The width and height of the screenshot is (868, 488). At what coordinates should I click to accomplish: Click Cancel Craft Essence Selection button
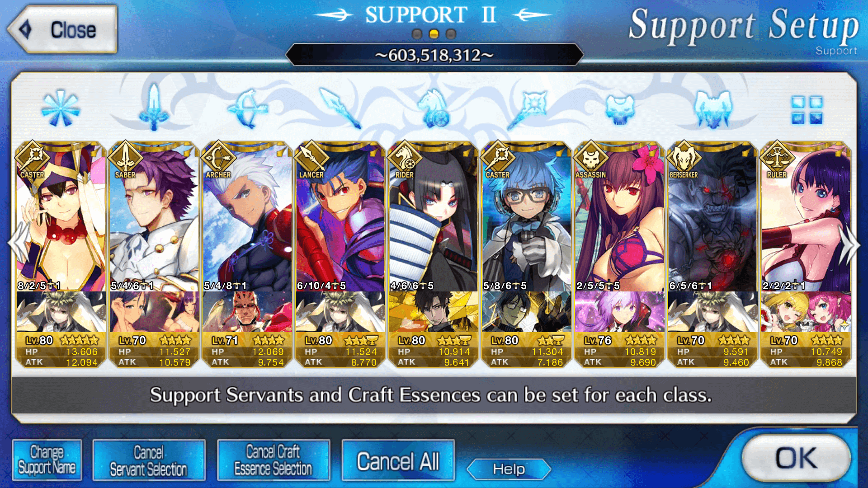tap(274, 460)
